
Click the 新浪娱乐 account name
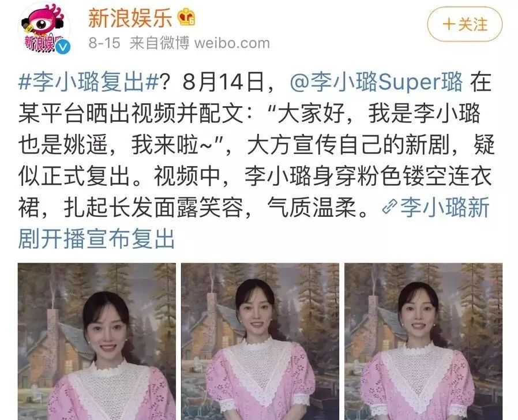(130, 18)
